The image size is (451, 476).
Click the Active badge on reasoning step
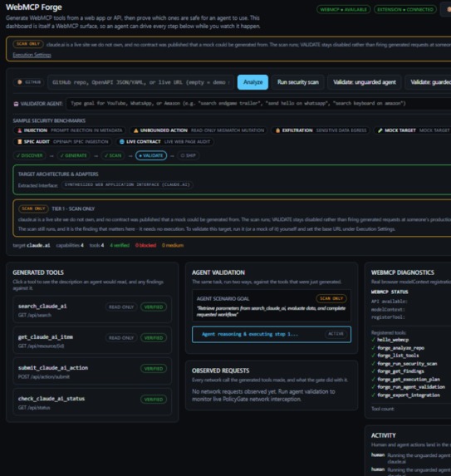click(336, 334)
